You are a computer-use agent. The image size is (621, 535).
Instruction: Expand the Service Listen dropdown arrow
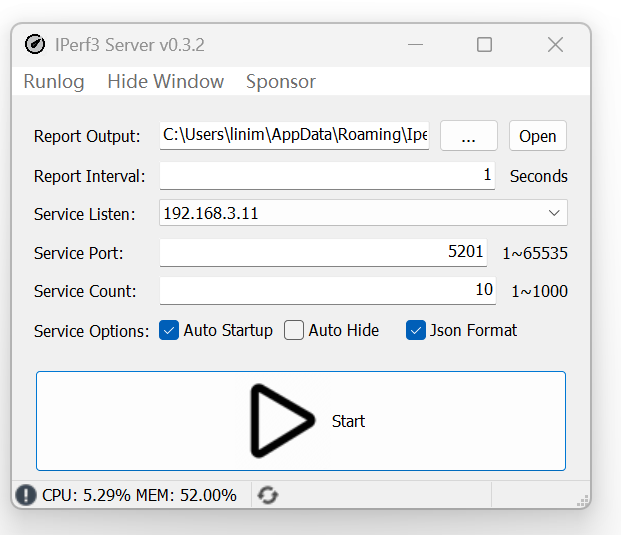[554, 213]
